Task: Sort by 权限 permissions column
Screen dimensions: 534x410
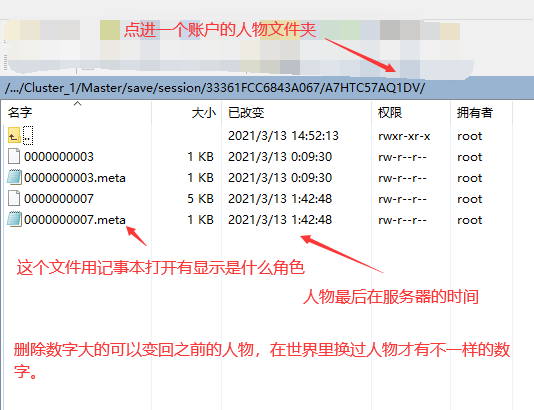Action: [x=390, y=112]
